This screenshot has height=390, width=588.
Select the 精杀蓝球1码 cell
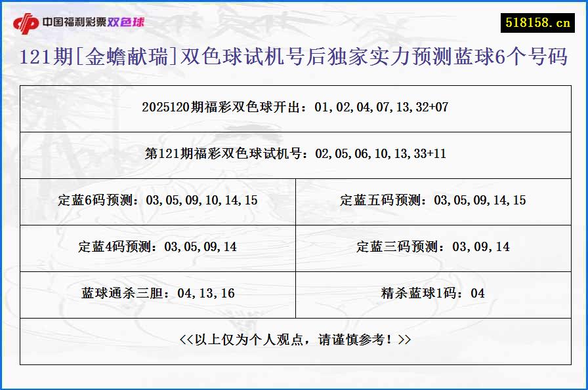click(433, 293)
